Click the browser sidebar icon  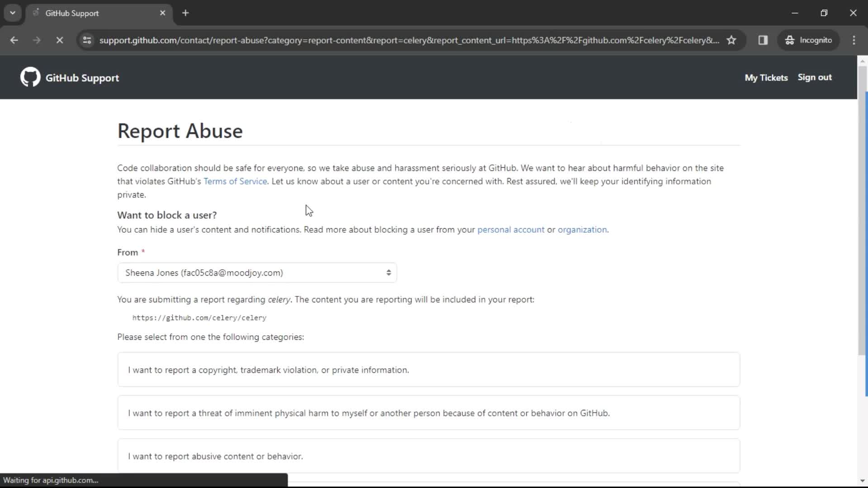(763, 40)
